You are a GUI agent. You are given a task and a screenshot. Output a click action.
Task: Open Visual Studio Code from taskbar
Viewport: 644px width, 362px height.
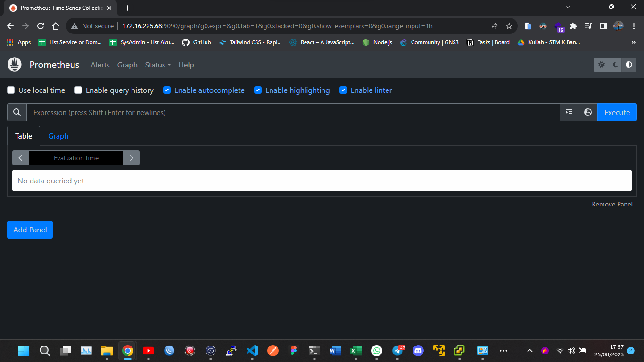pos(252,351)
